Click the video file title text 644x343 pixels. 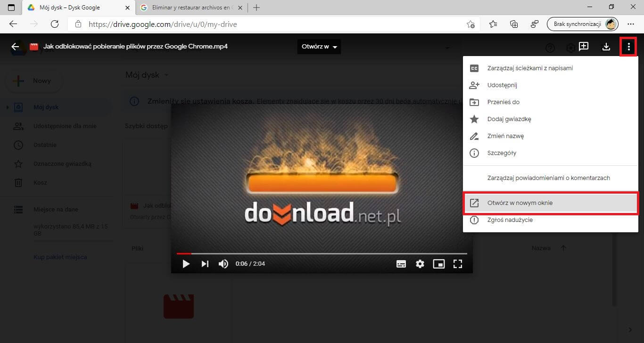(x=135, y=47)
